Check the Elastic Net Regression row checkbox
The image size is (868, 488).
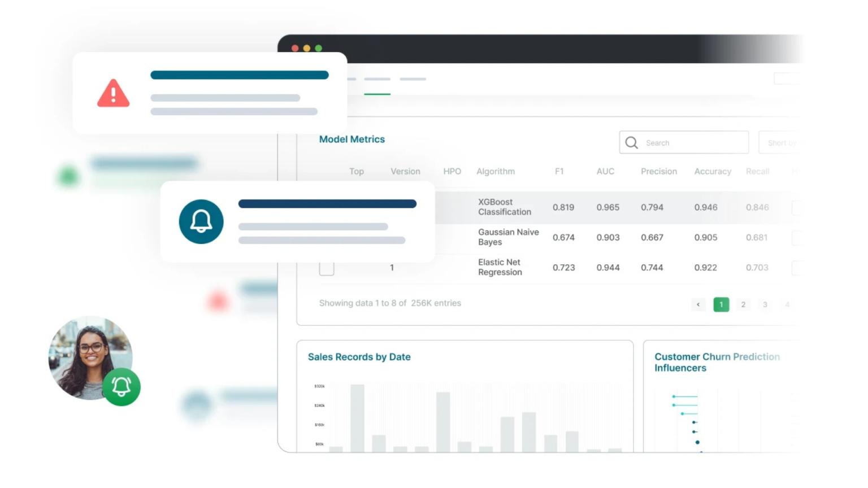coord(327,268)
